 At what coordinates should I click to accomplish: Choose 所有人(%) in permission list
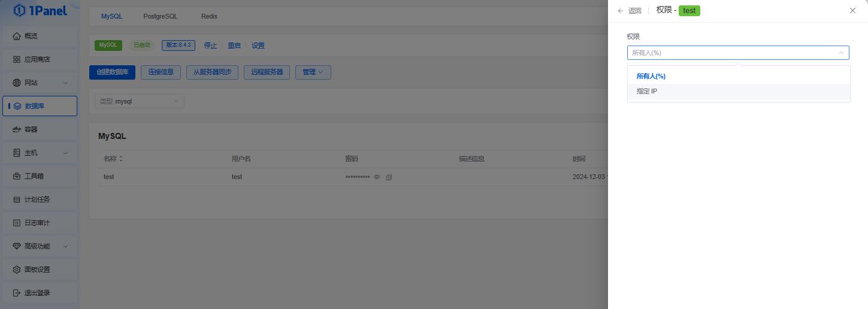coord(651,76)
